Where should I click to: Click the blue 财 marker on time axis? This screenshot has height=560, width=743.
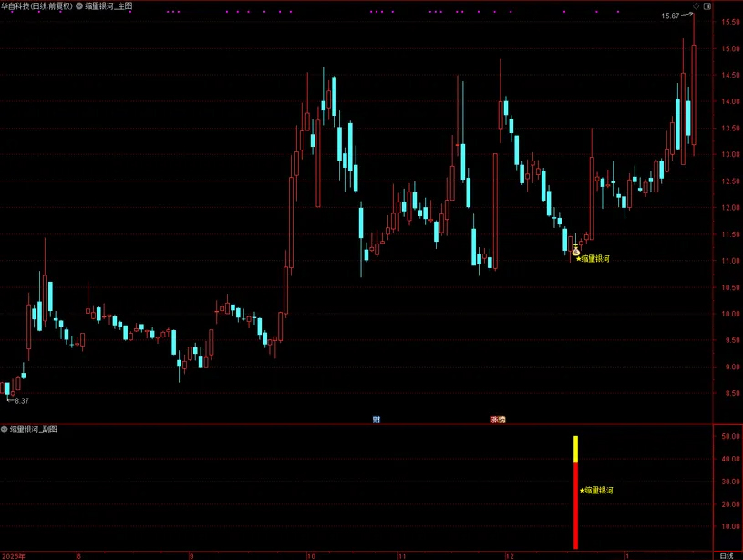(377, 420)
